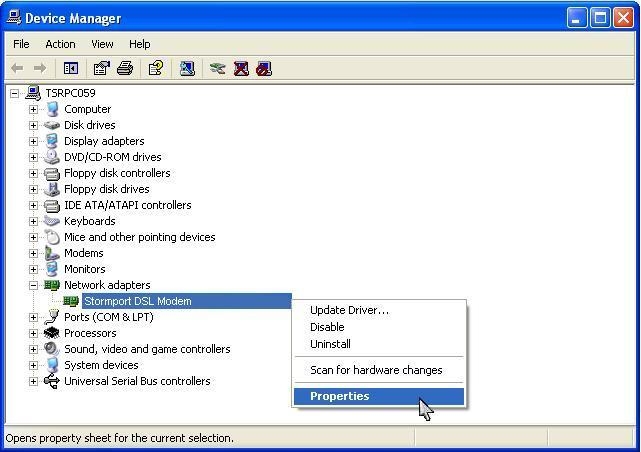Choose Disable from context menu
This screenshot has height=452, width=641.
[x=379, y=327]
